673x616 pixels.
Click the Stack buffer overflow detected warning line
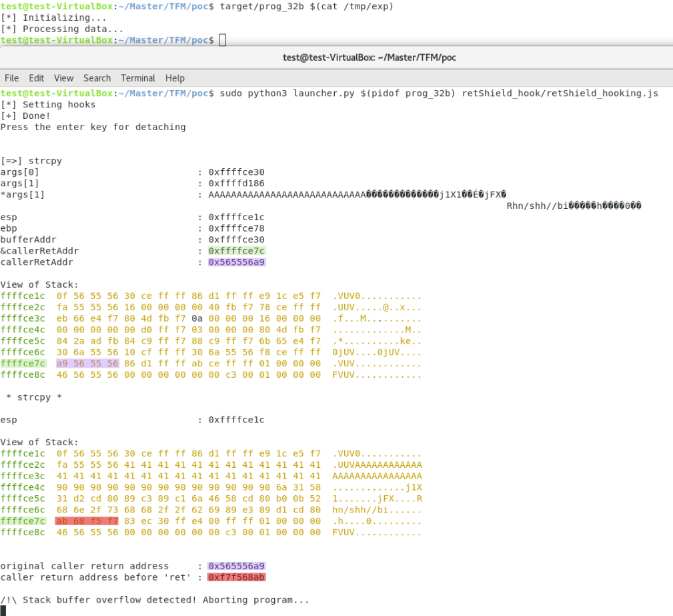(x=155, y=600)
